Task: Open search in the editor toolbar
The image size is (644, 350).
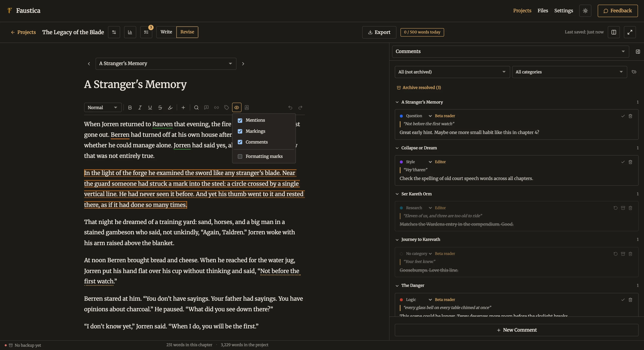Action: [x=196, y=108]
